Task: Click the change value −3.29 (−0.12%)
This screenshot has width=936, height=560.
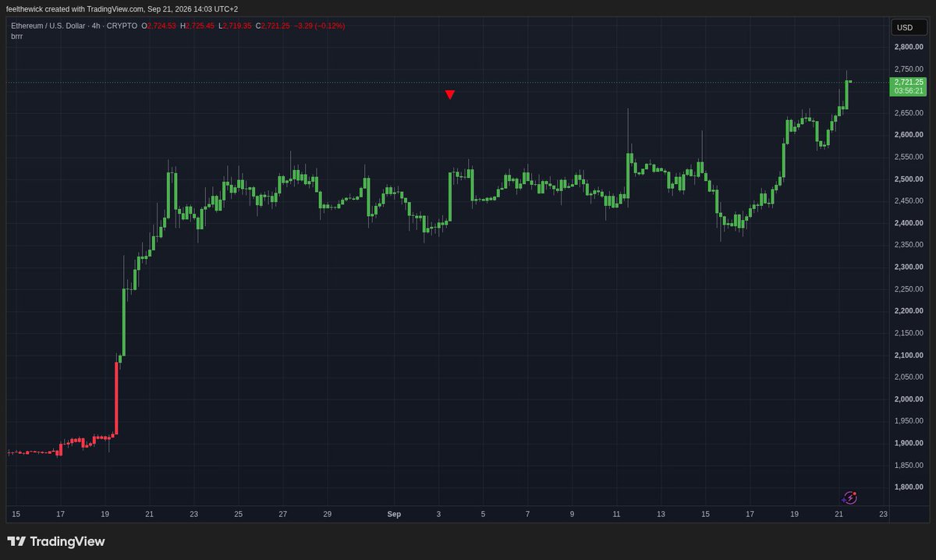Action: (x=320, y=26)
